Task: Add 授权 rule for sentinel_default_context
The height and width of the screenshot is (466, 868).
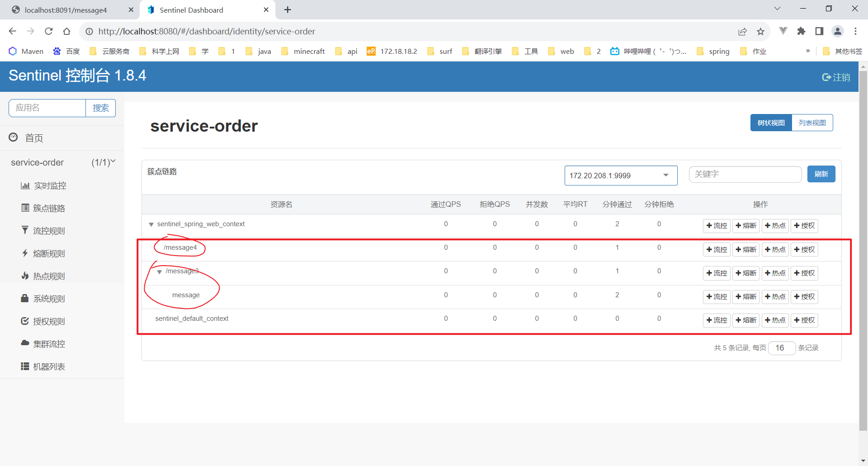Action: pos(804,320)
